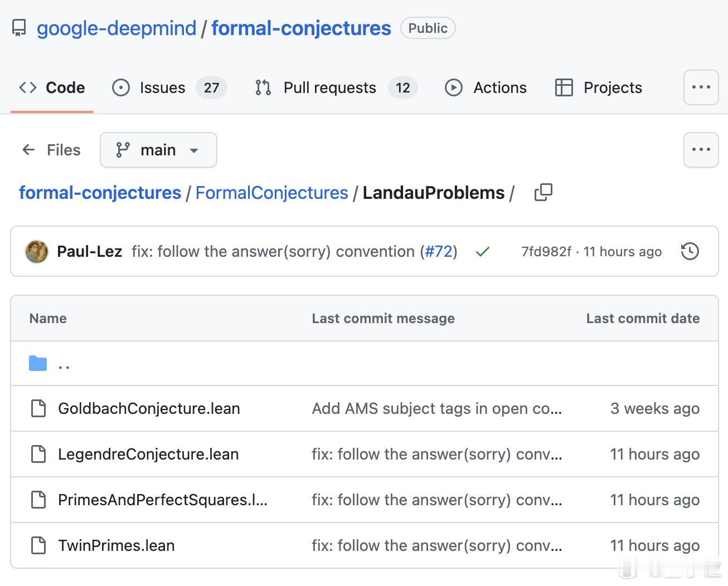Click Last commit date column header

pyautogui.click(x=643, y=318)
